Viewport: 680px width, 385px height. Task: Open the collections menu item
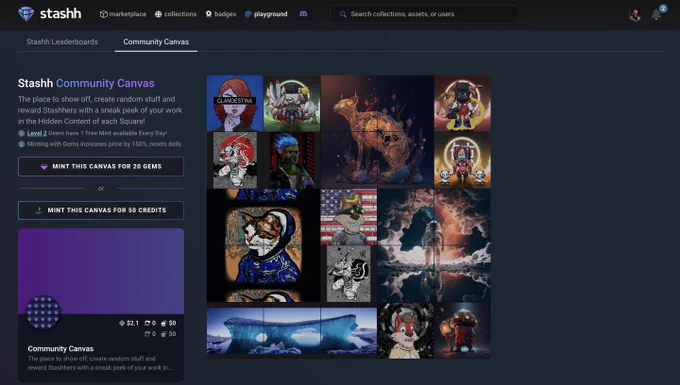point(176,14)
